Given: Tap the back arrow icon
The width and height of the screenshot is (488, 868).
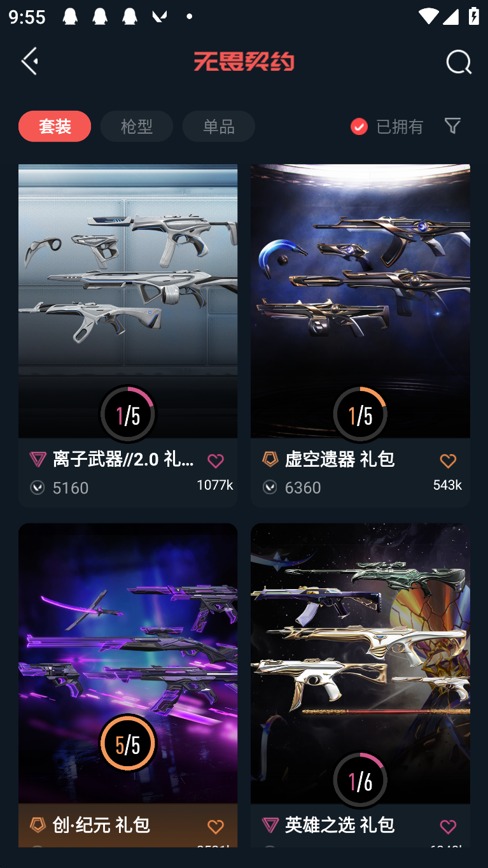Looking at the screenshot, I should click(x=30, y=61).
